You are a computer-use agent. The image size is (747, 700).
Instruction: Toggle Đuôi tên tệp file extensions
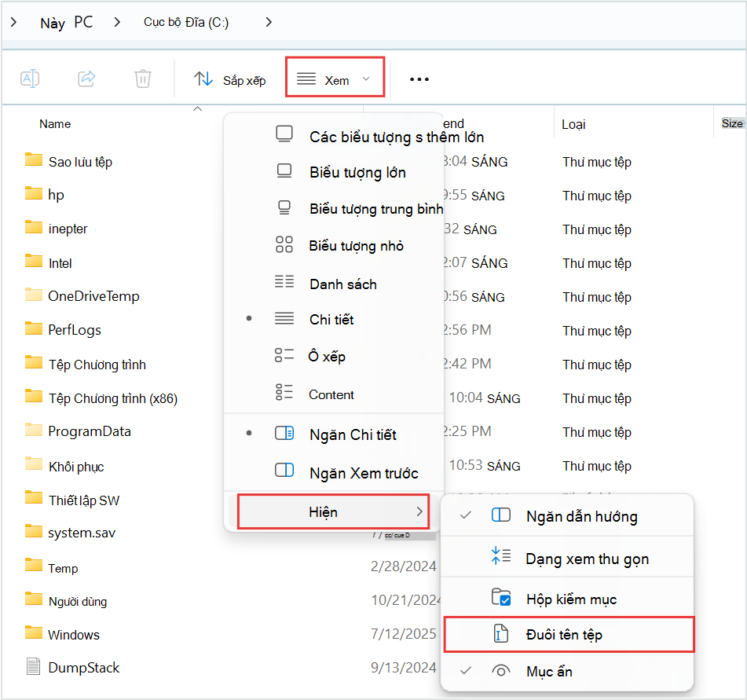tap(569, 634)
